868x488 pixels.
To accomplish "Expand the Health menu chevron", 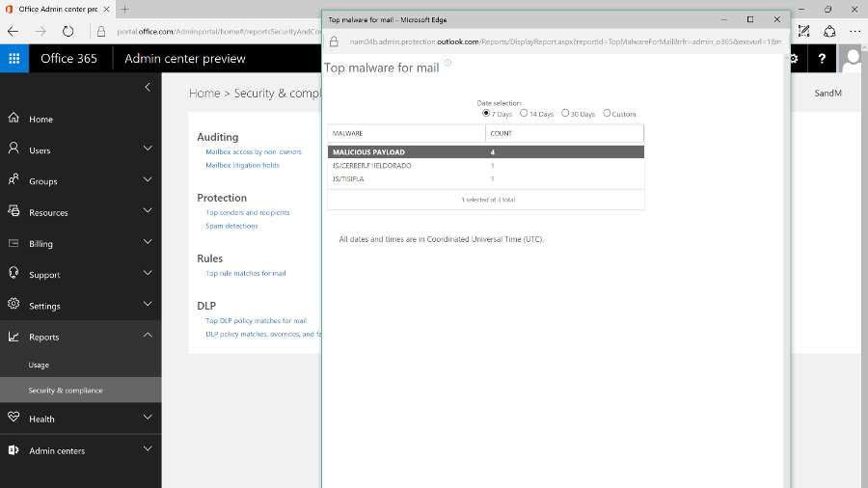I will pyautogui.click(x=148, y=418).
